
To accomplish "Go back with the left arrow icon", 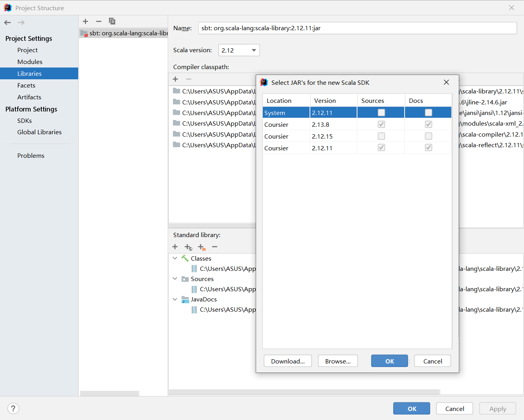I will 7,22.
